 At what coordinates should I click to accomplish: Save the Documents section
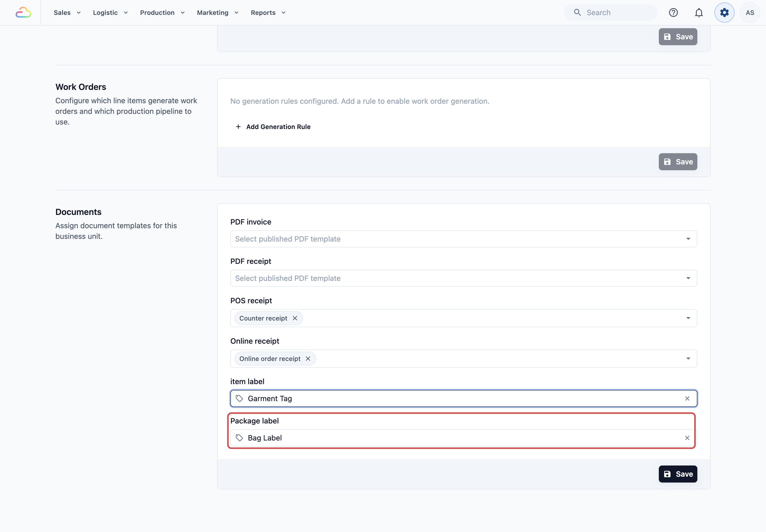pyautogui.click(x=678, y=474)
